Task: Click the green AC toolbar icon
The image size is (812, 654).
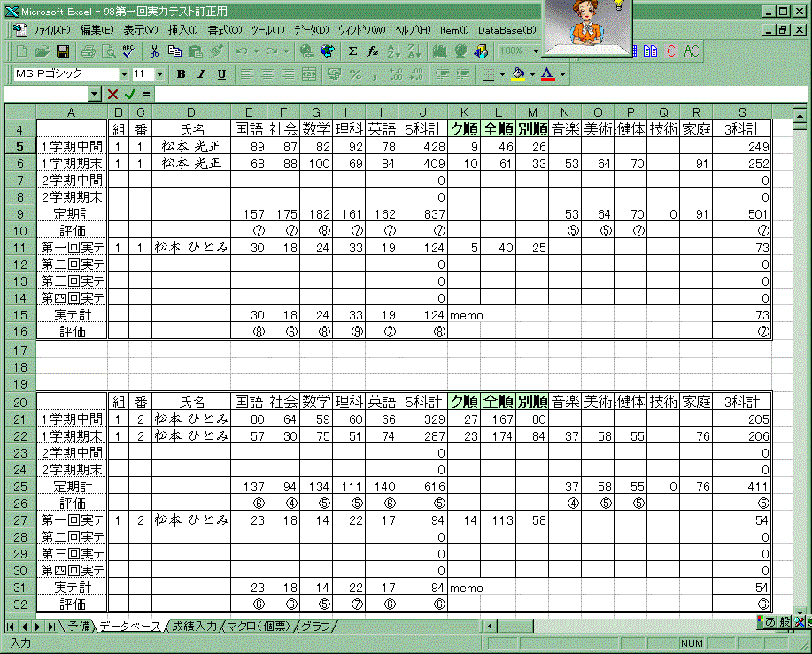Action: point(692,51)
